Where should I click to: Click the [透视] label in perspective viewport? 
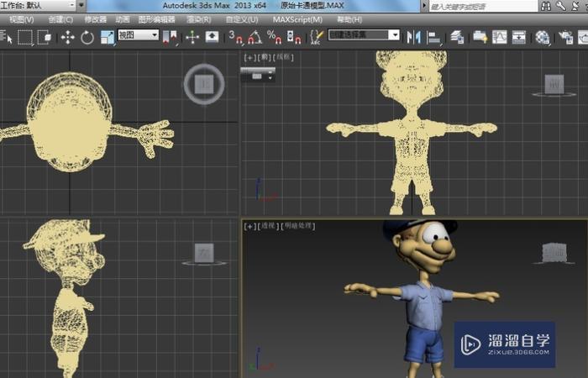[x=269, y=226]
